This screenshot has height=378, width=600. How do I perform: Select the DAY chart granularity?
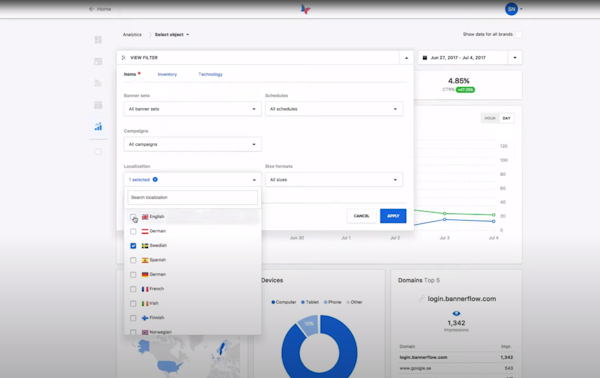[506, 118]
